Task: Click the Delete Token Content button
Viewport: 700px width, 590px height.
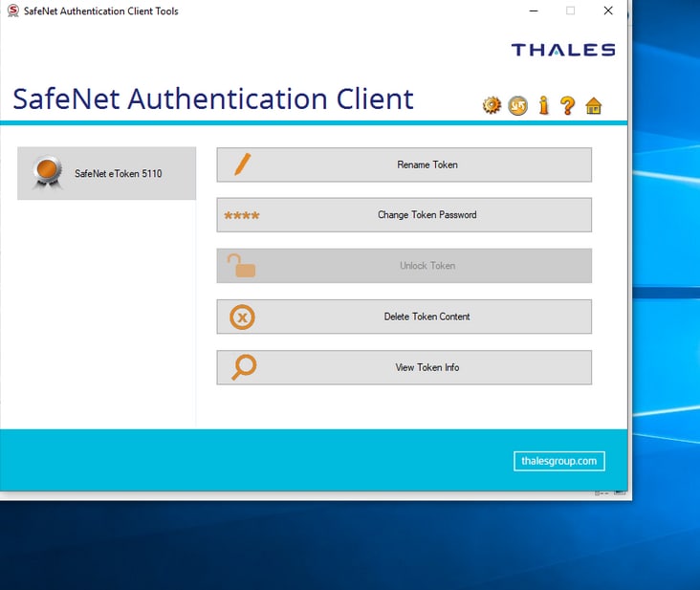Action: coord(405,317)
